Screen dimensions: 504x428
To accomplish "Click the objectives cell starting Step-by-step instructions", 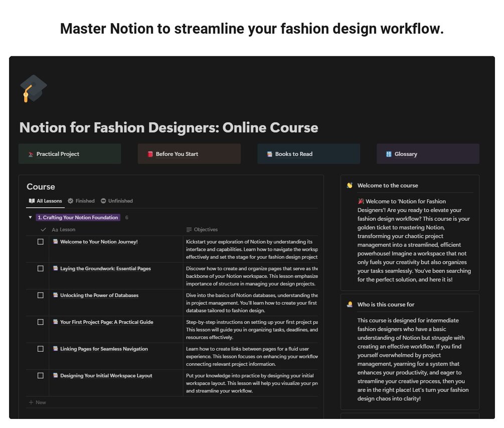I will 251,330.
